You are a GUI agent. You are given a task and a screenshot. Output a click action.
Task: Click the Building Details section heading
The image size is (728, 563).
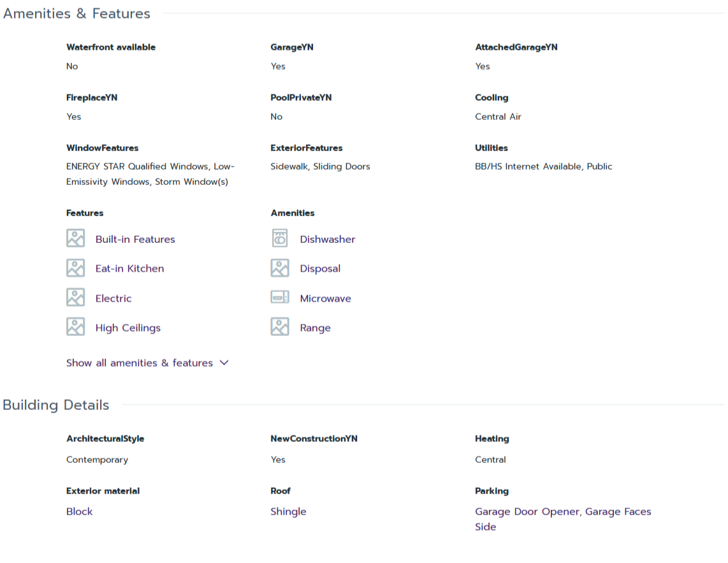click(56, 405)
